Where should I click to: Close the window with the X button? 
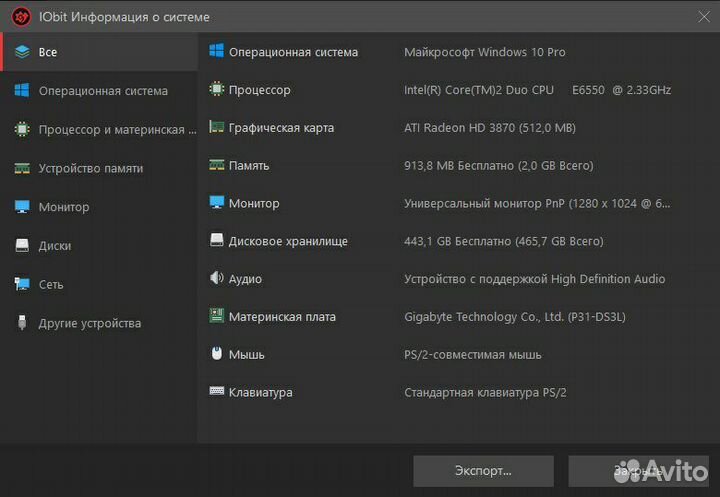703,17
